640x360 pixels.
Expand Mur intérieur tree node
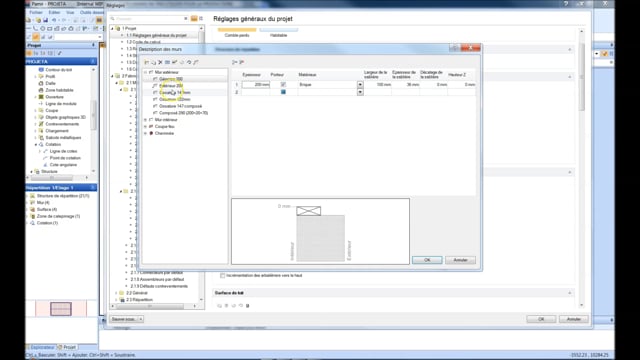(145, 120)
